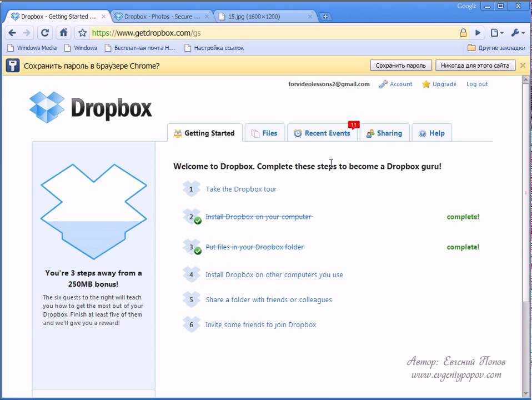This screenshot has width=532, height=400.
Task: Click the open box progress illustration
Action: (94, 212)
